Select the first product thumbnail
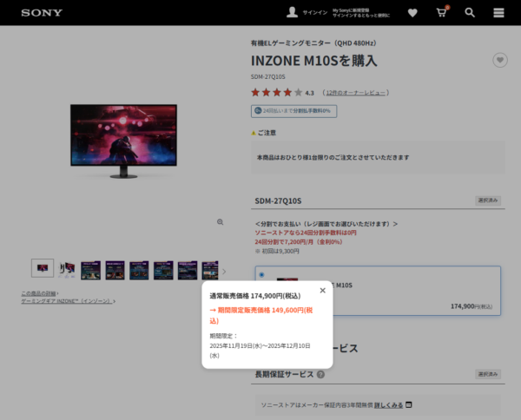 42,269
